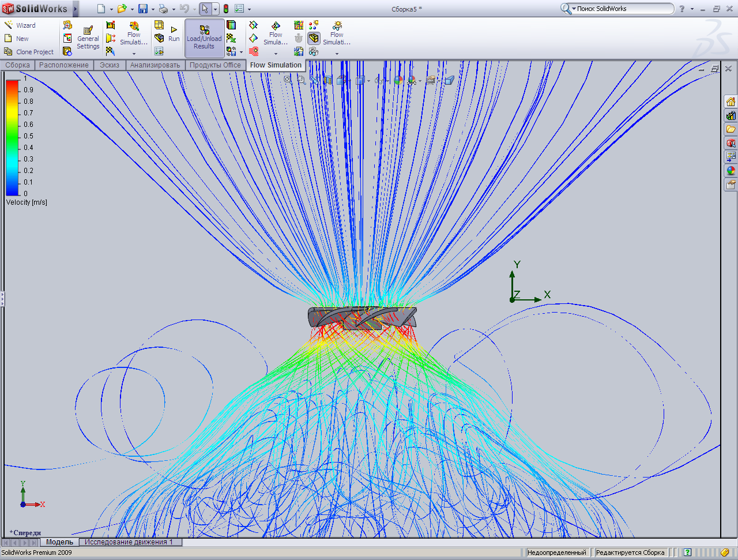This screenshot has width=738, height=560.
Task: Switch to the Продукты Office tab
Action: pyautogui.click(x=215, y=65)
